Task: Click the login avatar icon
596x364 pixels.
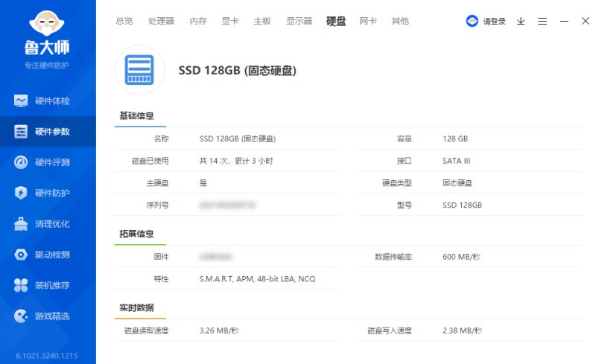Action: pos(472,21)
